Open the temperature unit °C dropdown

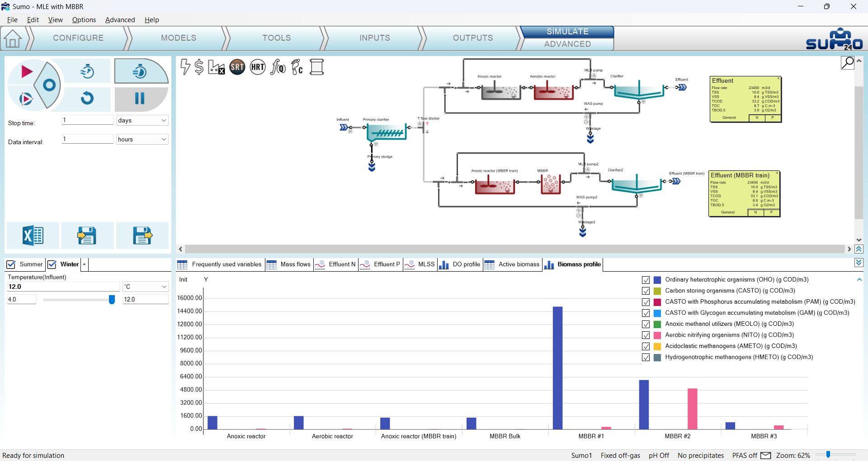[146, 287]
